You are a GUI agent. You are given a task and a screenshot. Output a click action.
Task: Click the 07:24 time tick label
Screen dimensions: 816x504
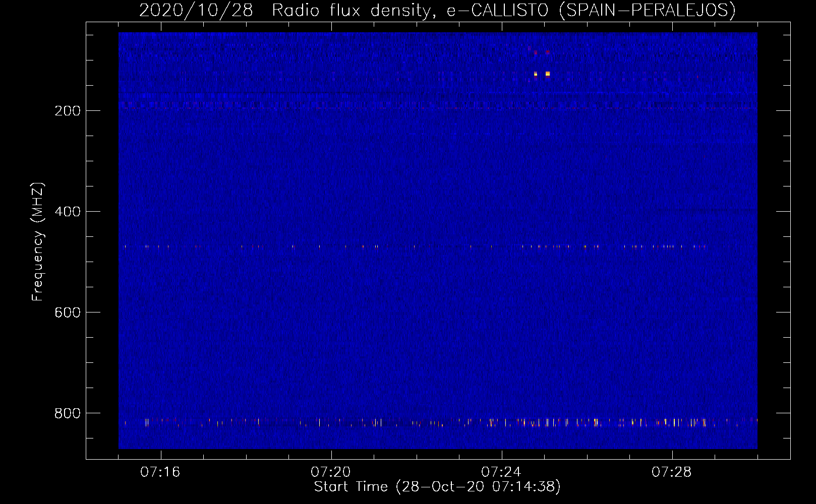tap(501, 472)
